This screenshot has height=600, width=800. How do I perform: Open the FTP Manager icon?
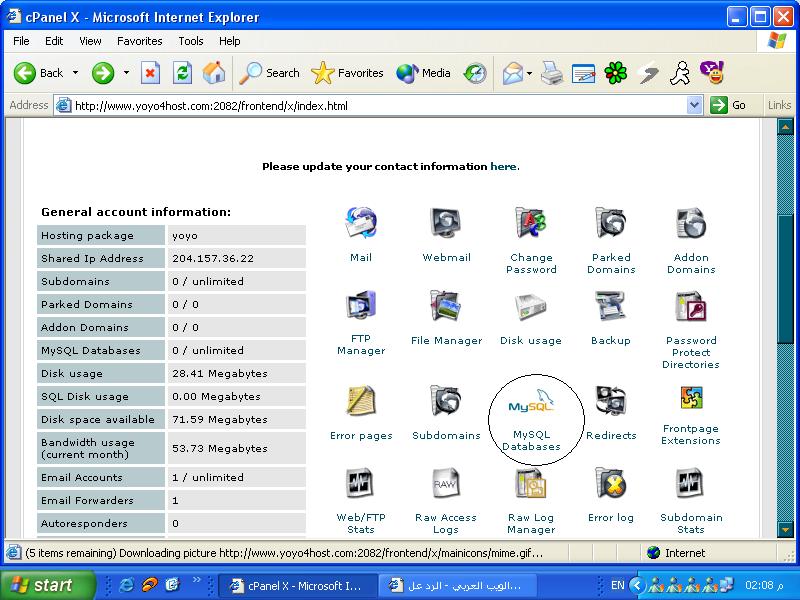pyautogui.click(x=360, y=307)
